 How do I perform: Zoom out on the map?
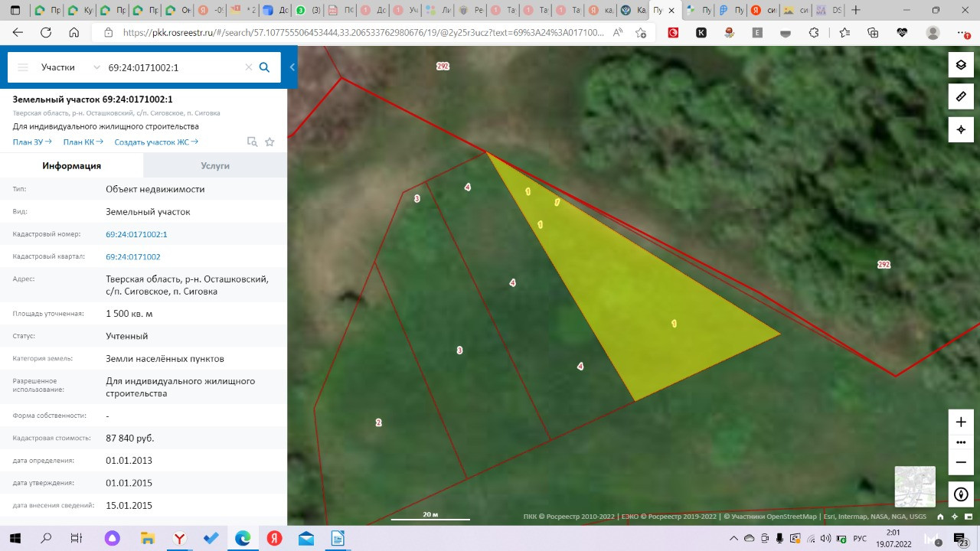961,462
